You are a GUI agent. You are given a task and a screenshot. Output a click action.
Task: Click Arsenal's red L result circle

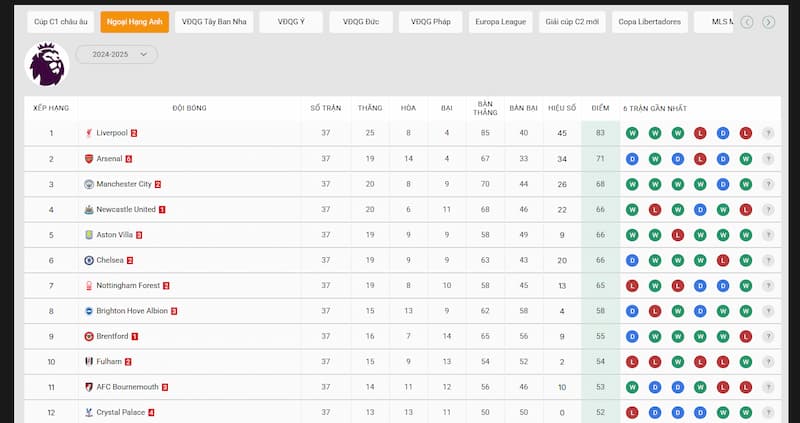point(700,159)
